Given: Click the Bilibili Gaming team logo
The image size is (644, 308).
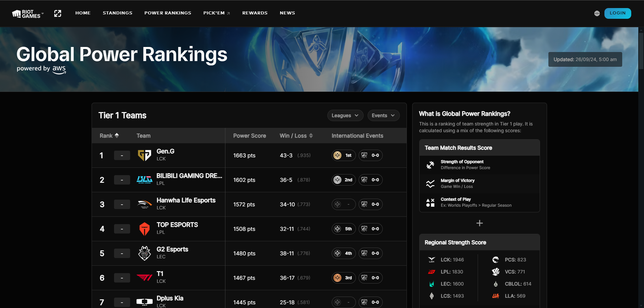Looking at the screenshot, I should pos(145,180).
